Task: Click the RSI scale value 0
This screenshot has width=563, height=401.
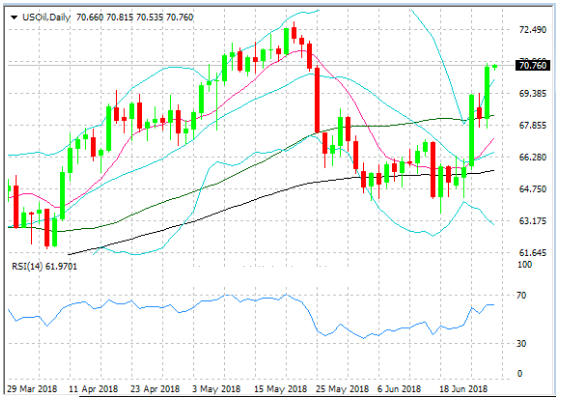Action: 520,373
